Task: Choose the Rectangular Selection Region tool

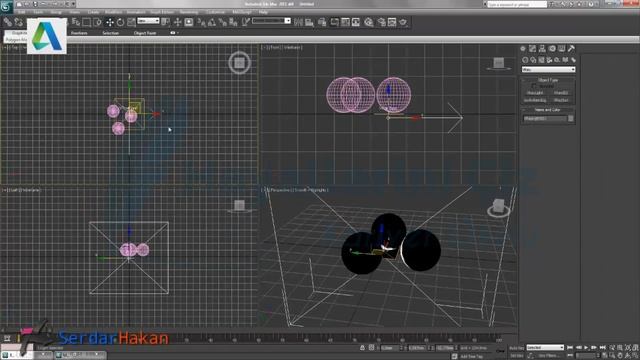Action: coord(87,22)
